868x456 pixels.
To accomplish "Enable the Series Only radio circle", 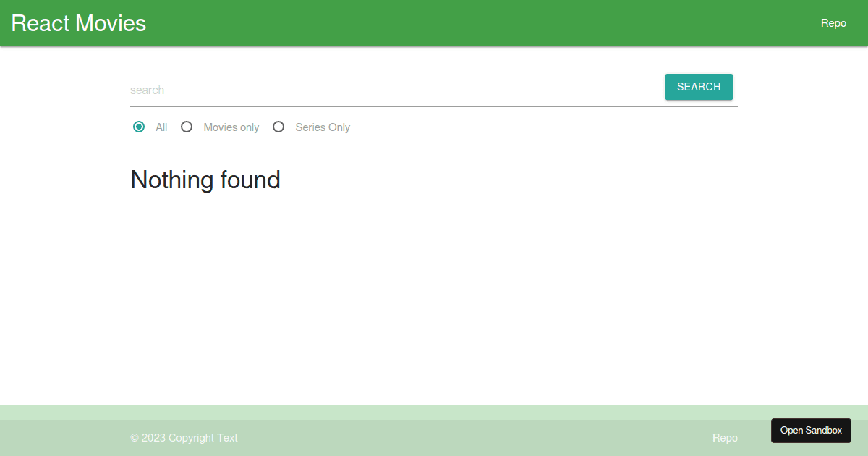I will pyautogui.click(x=278, y=127).
